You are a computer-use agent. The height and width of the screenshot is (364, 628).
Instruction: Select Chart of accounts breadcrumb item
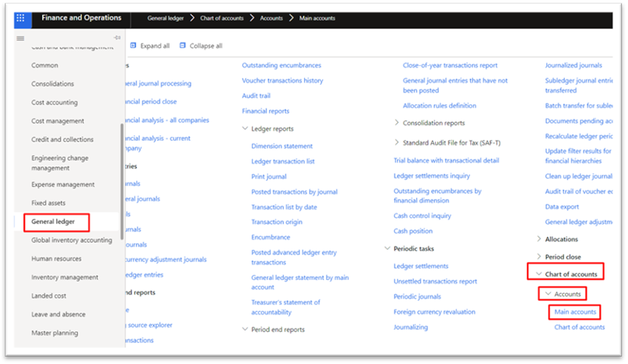tap(222, 18)
